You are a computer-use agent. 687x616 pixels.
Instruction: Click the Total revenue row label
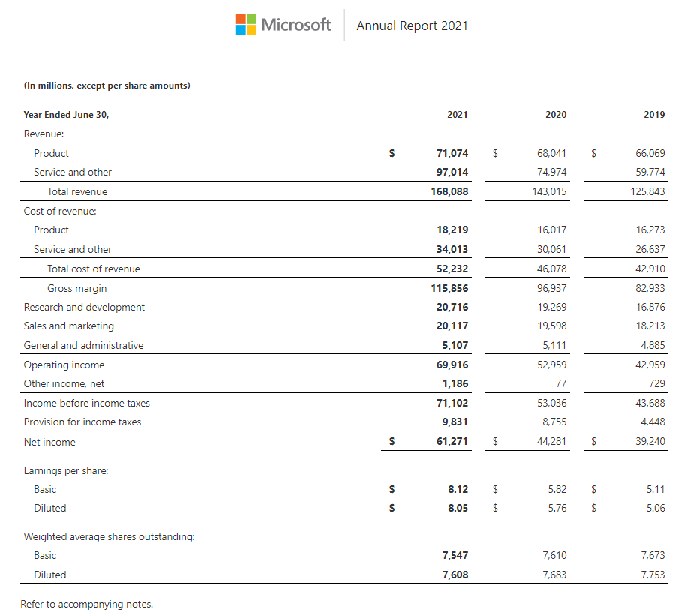(77, 191)
